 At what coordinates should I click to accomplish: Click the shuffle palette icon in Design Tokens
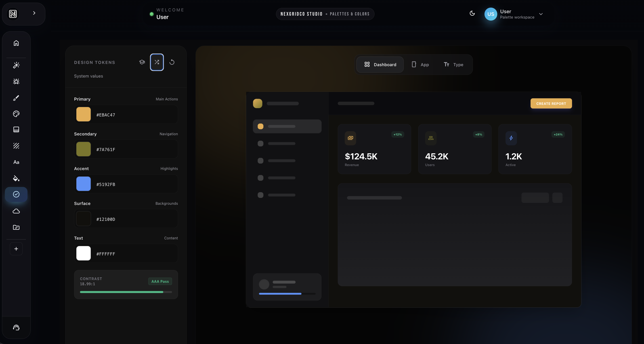pos(157,62)
